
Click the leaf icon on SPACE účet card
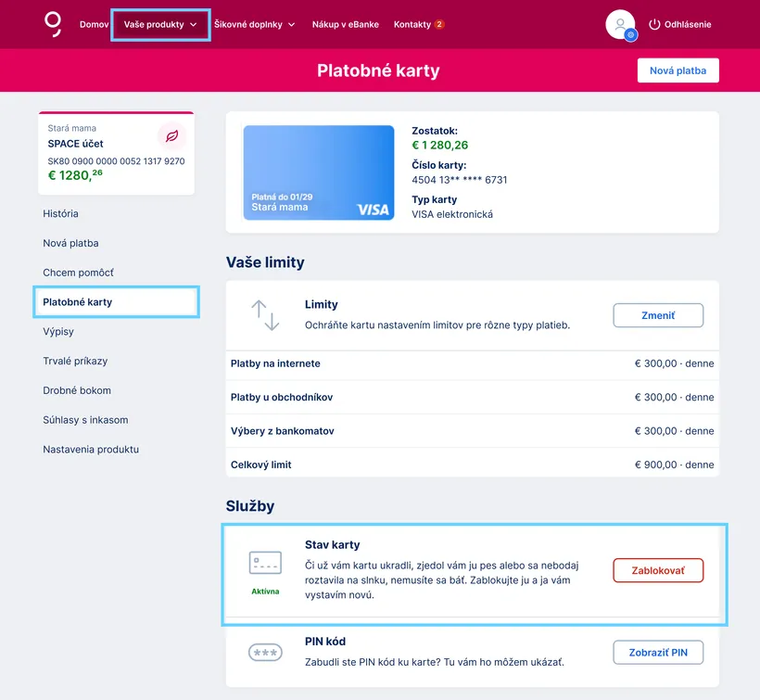(171, 136)
